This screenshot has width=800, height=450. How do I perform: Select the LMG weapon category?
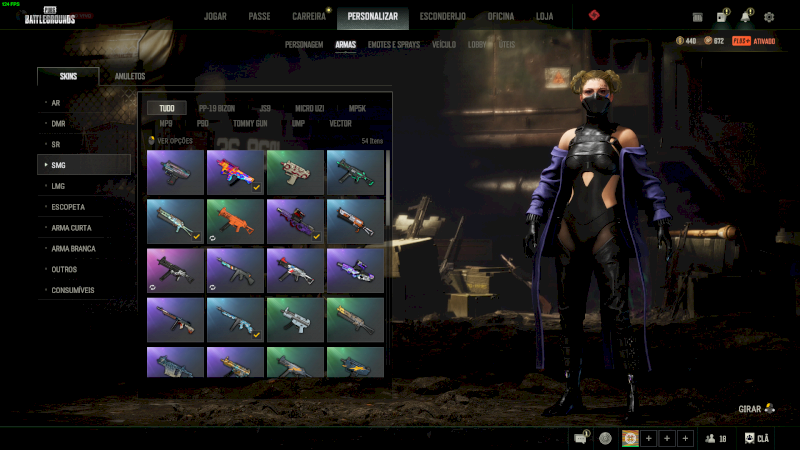click(x=84, y=186)
